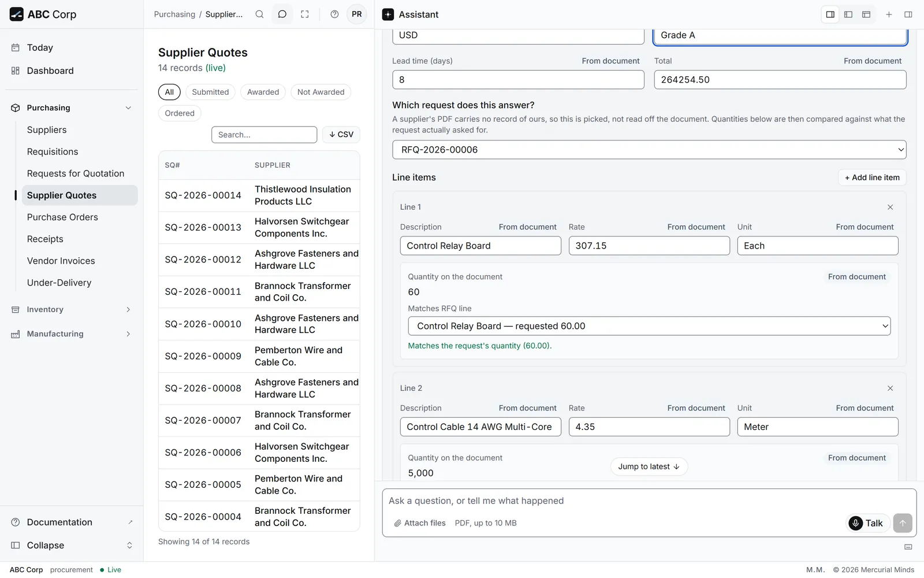
Task: Click the Search quotes field
Action: pos(264,135)
